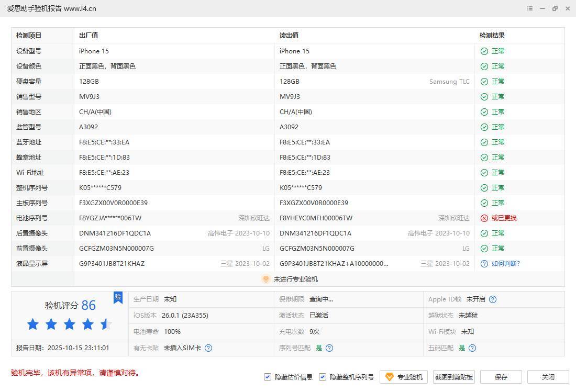
Task: Click the green check icon for 设备型号
Action: click(484, 51)
